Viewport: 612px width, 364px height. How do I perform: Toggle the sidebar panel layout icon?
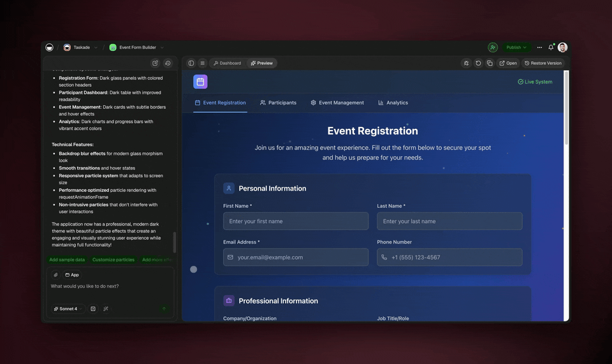coord(191,63)
